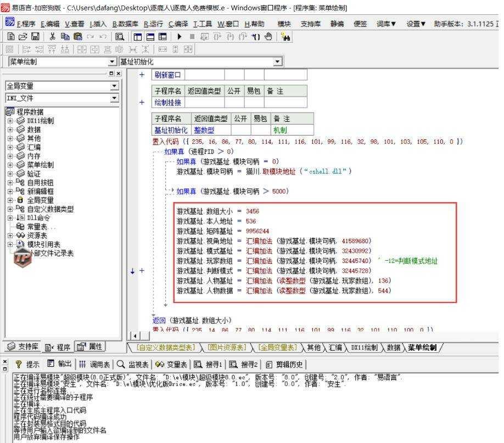Click the breakpoint hand icon

point(268,37)
